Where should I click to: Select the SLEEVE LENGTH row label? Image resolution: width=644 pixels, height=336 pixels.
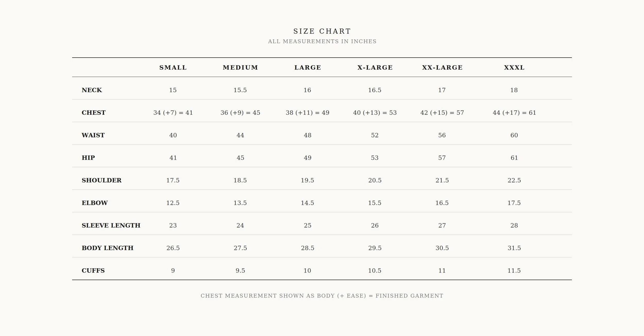point(111,225)
